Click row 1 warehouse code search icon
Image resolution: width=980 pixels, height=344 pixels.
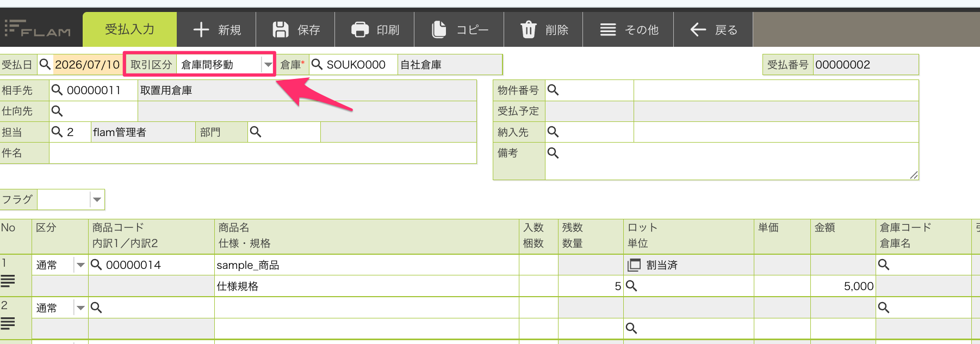[884, 265]
